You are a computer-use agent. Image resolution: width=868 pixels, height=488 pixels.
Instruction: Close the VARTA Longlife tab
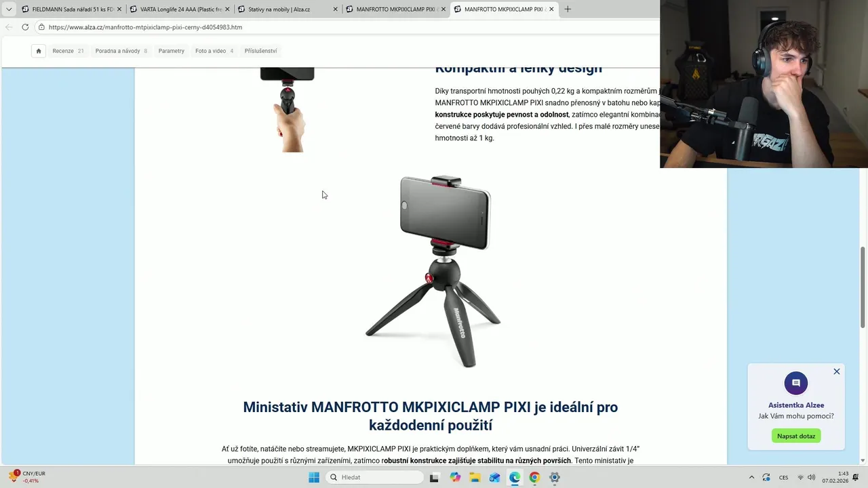click(227, 9)
